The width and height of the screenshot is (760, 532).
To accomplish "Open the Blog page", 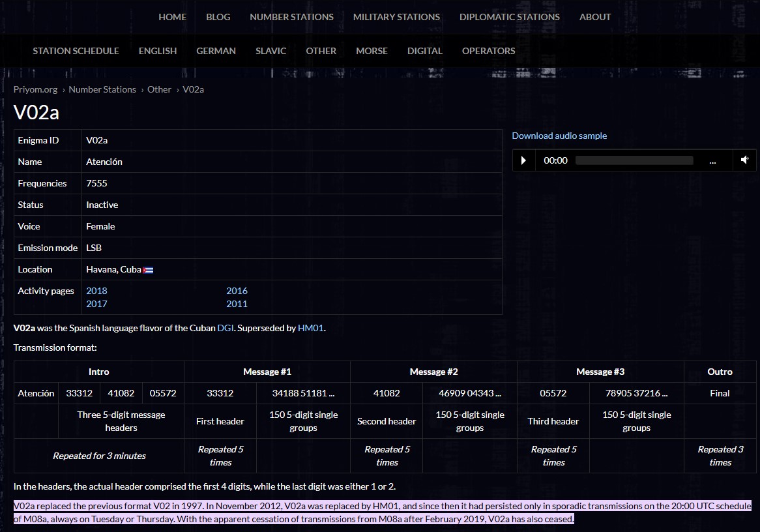I will [218, 17].
